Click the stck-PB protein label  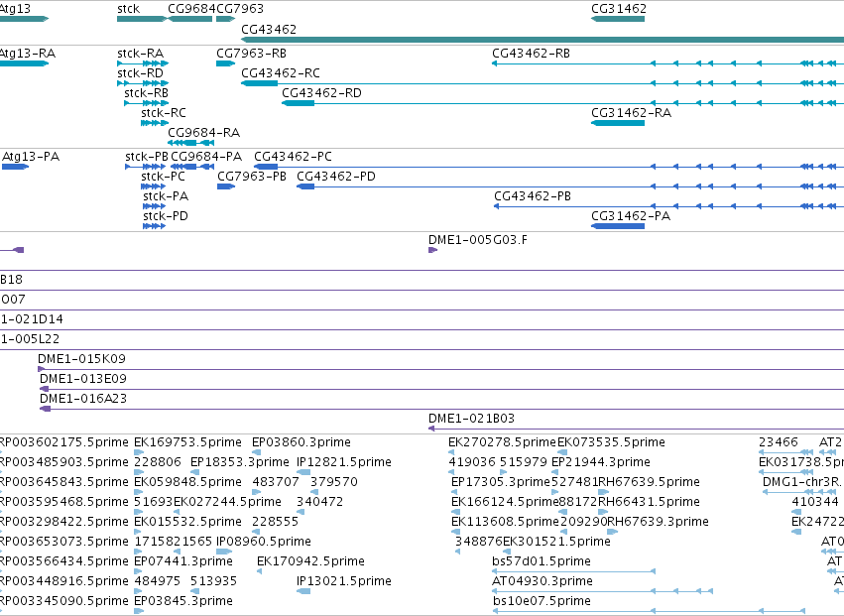(x=147, y=157)
